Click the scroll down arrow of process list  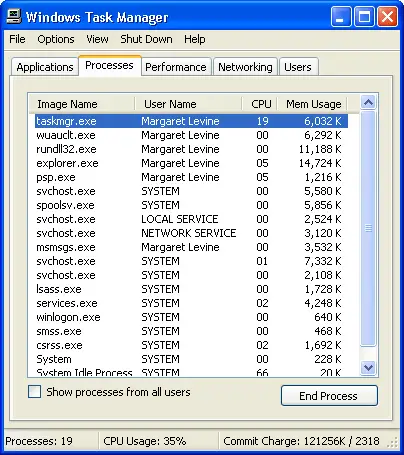pos(368,367)
